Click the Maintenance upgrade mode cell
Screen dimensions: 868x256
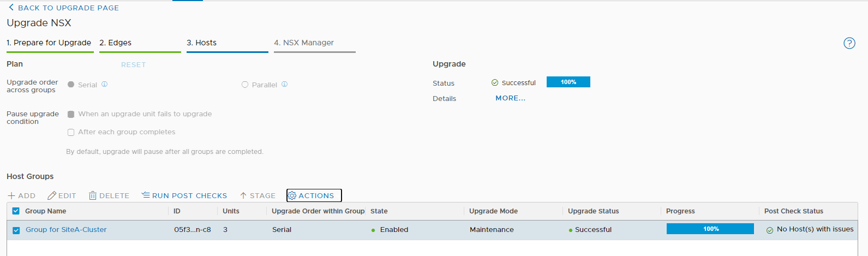click(x=492, y=230)
